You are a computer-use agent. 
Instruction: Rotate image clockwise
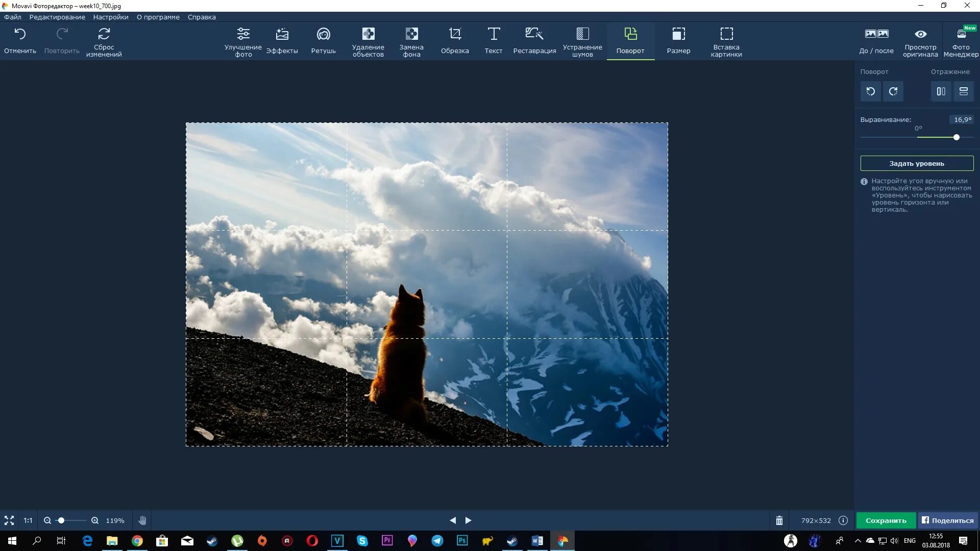[893, 91]
